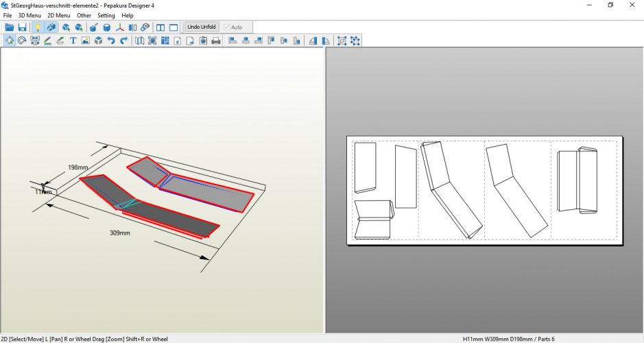Open the Other menu
Screen dimensions: 644x343
pos(84,15)
